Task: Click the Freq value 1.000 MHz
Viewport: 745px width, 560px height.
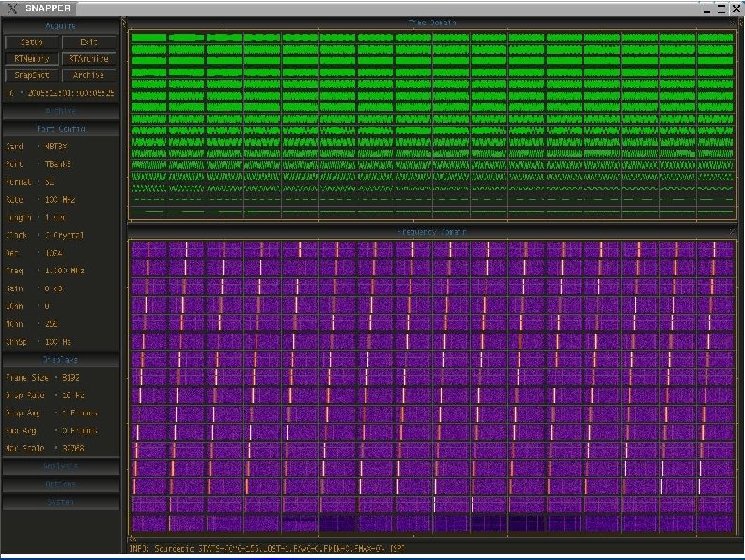Action: (65, 271)
